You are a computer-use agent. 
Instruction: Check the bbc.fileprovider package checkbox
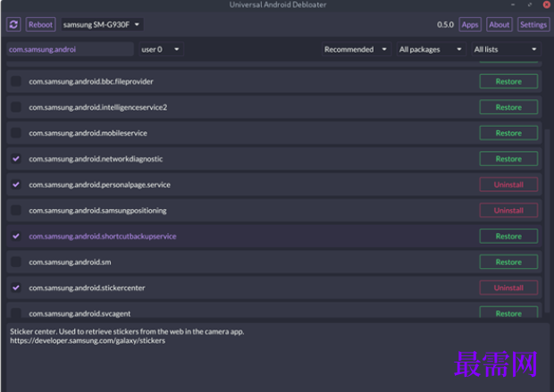pyautogui.click(x=16, y=81)
